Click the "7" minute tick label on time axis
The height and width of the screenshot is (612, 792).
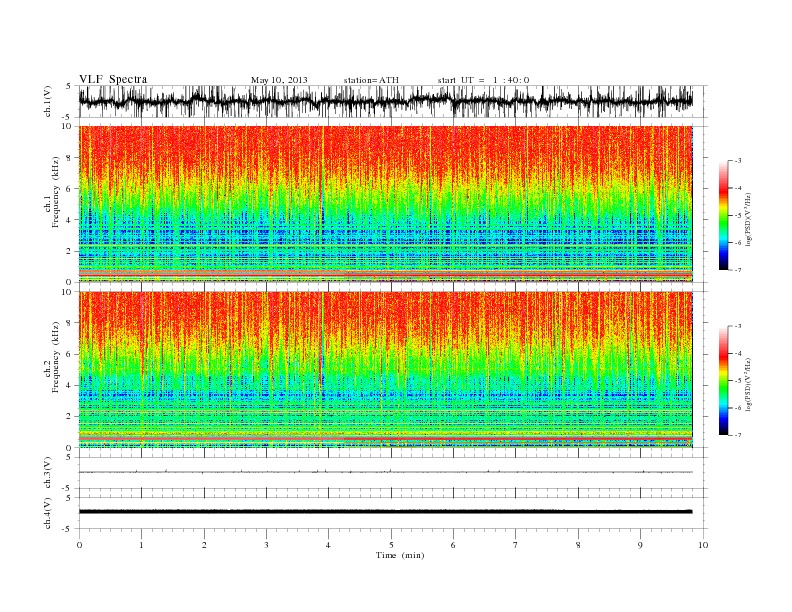point(516,545)
